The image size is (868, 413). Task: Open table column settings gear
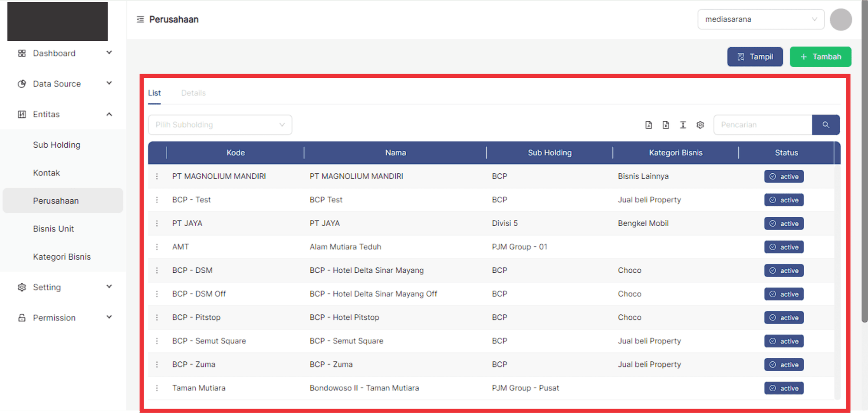tap(700, 125)
